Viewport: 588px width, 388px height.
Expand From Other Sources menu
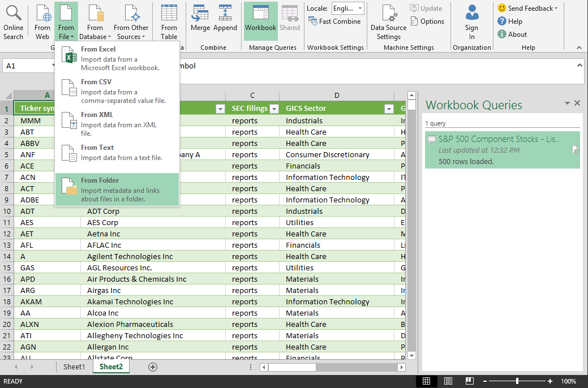131,21
